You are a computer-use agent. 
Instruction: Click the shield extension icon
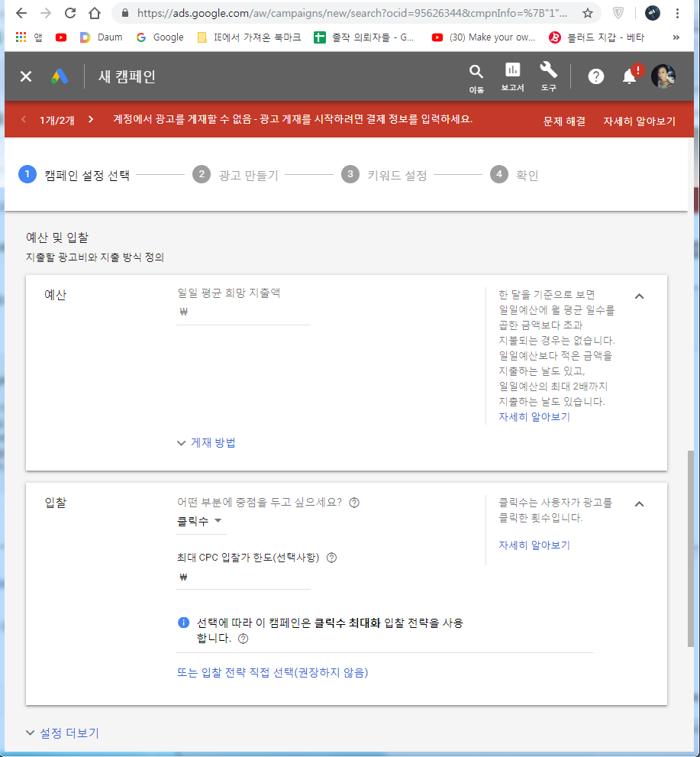pyautogui.click(x=618, y=13)
